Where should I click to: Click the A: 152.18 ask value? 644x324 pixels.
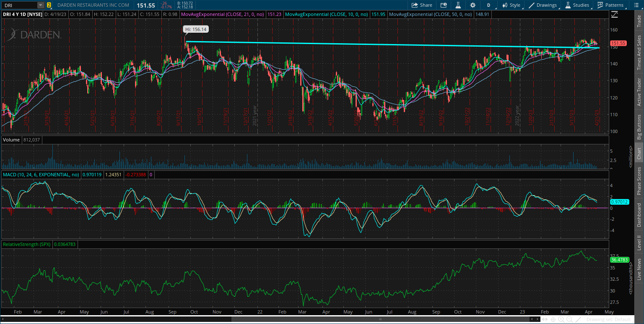coord(185,7)
